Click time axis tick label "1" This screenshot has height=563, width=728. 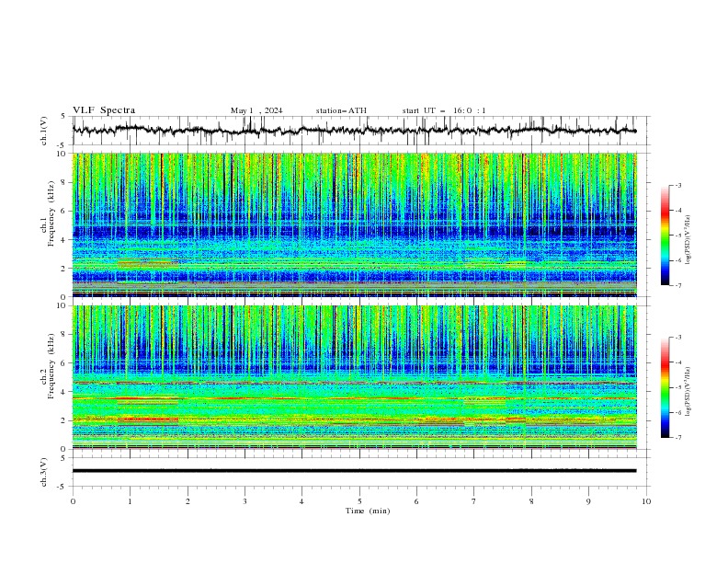point(130,501)
